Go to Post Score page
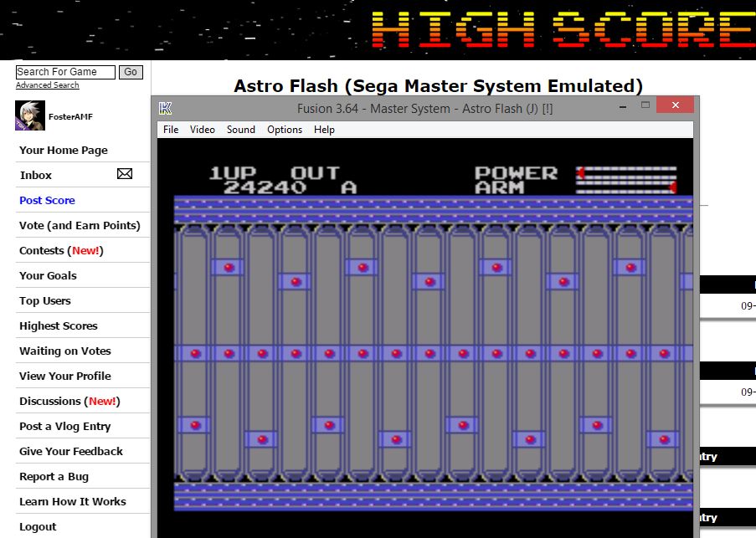Viewport: 756px width, 538px height. [48, 200]
